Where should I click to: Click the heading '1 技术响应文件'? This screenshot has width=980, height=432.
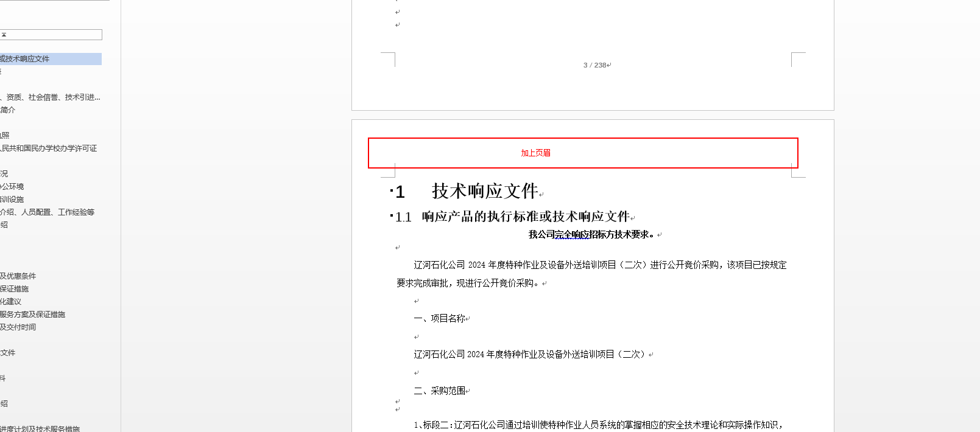pyautogui.click(x=467, y=191)
